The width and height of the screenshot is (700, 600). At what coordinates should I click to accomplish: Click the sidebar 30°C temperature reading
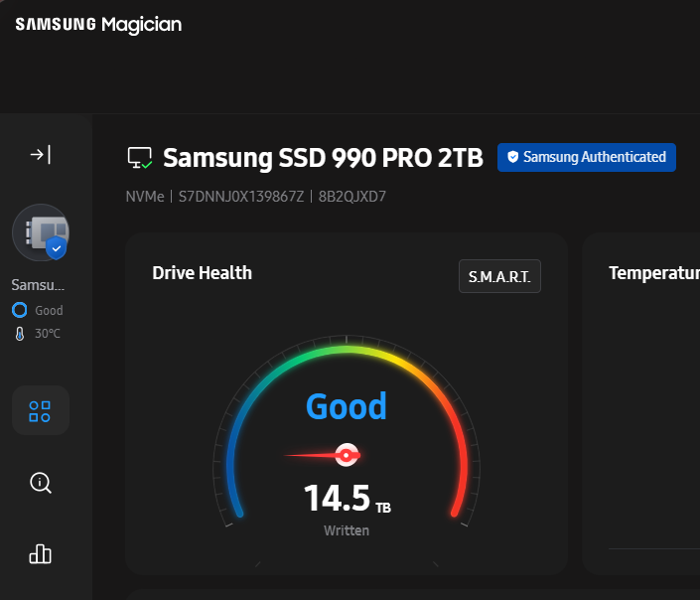coord(48,334)
